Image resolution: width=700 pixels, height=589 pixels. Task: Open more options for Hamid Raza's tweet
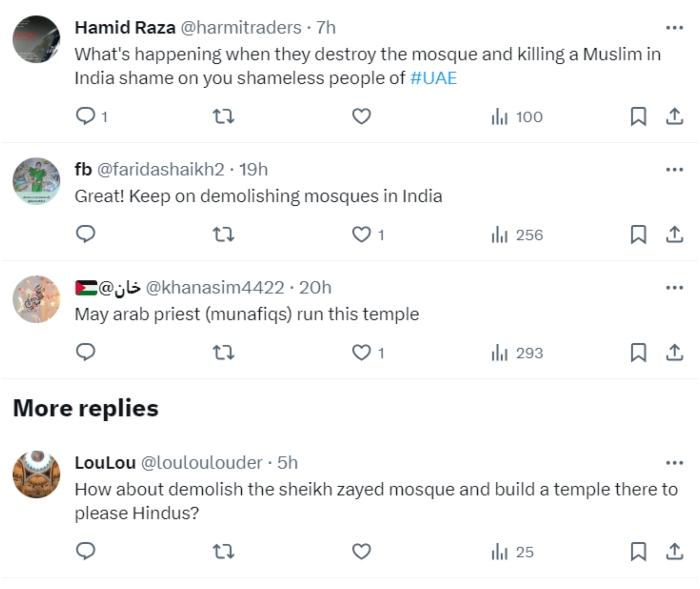tap(674, 28)
